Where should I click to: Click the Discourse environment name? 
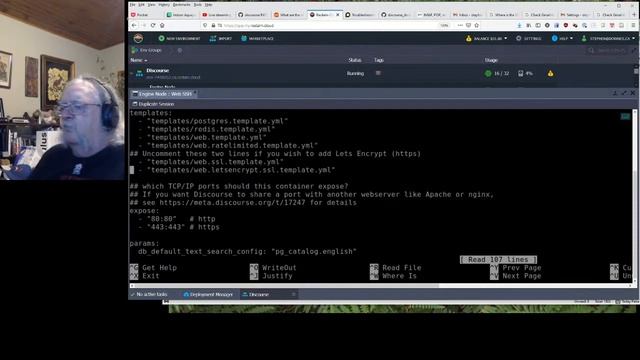coord(158,71)
